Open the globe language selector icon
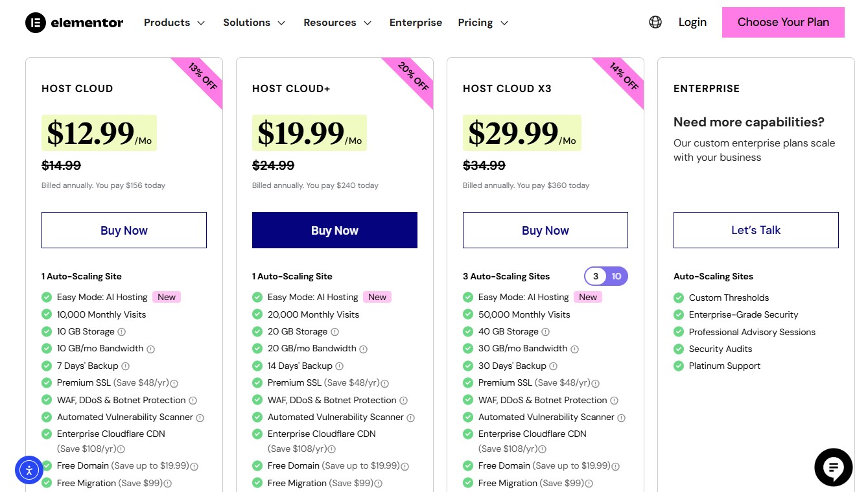The image size is (868, 492). pos(655,21)
